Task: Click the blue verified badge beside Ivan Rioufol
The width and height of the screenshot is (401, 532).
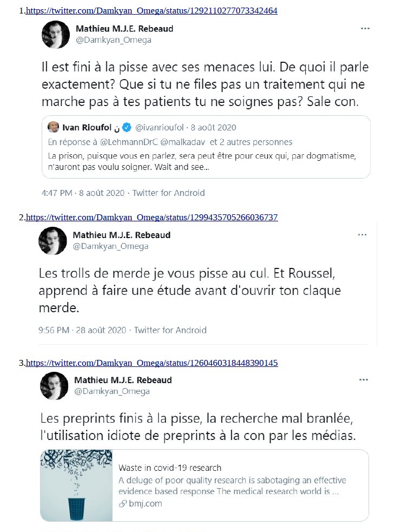Action: click(126, 128)
